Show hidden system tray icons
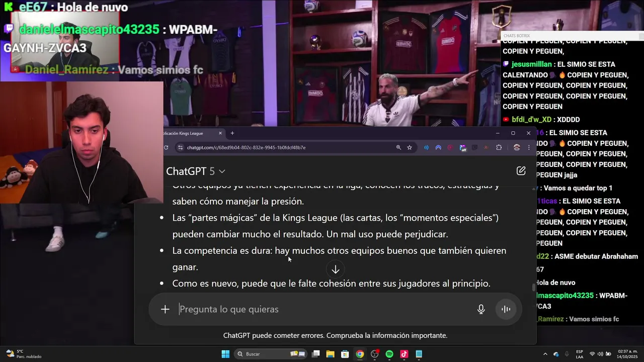 [545, 354]
